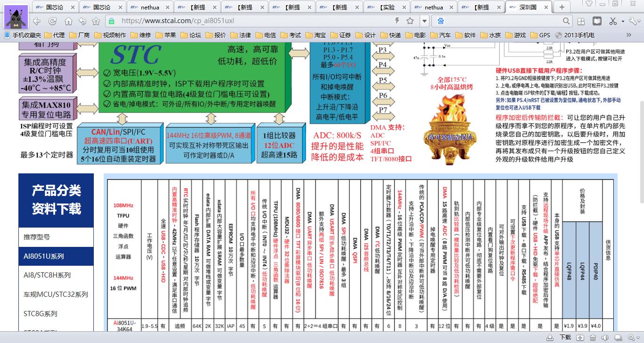Expand the zoom level dropdown in status bar
Image resolution: width=644 pixels, height=343 pixels.
pos(638,338)
